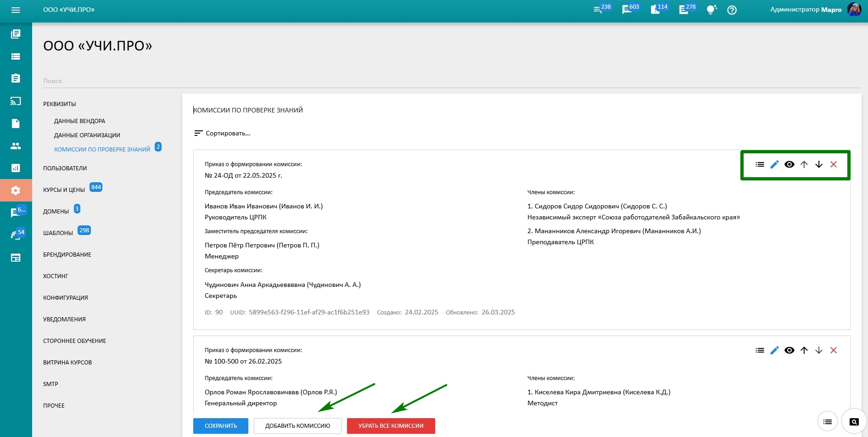Click the chairman name Иванов Иван Иванович
Image resolution: width=868 pixels, height=437 pixels.
241,206
